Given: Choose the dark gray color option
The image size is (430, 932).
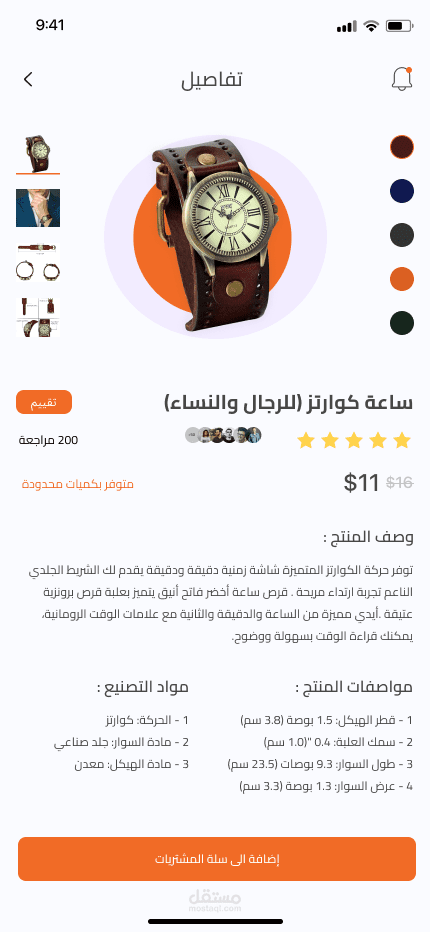Looking at the screenshot, I should click(402, 235).
